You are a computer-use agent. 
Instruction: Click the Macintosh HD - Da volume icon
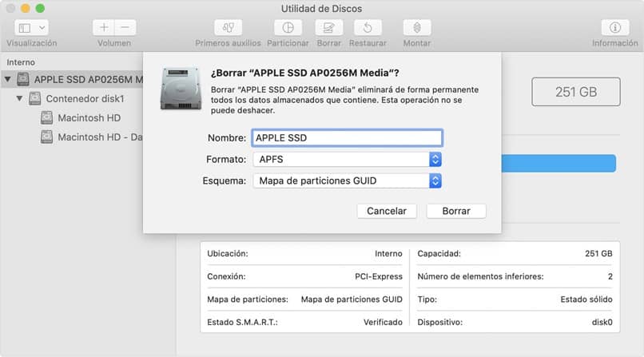pyautogui.click(x=47, y=137)
